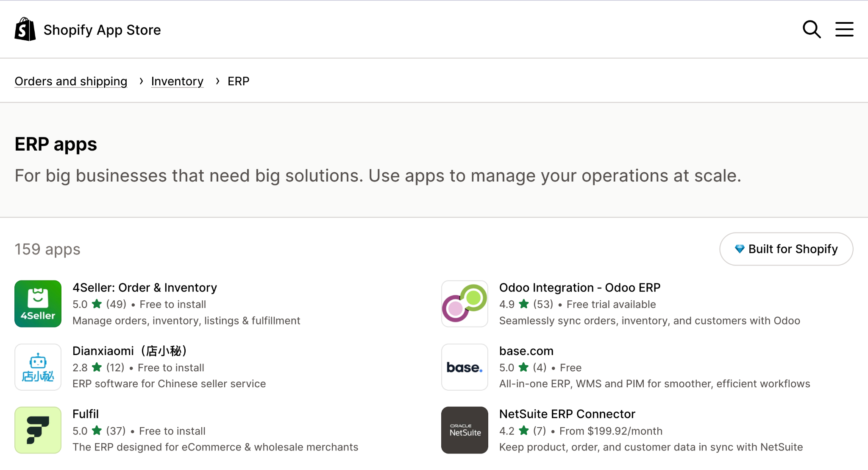868x470 pixels.
Task: Click 4Seller rating star icon
Action: pyautogui.click(x=97, y=304)
